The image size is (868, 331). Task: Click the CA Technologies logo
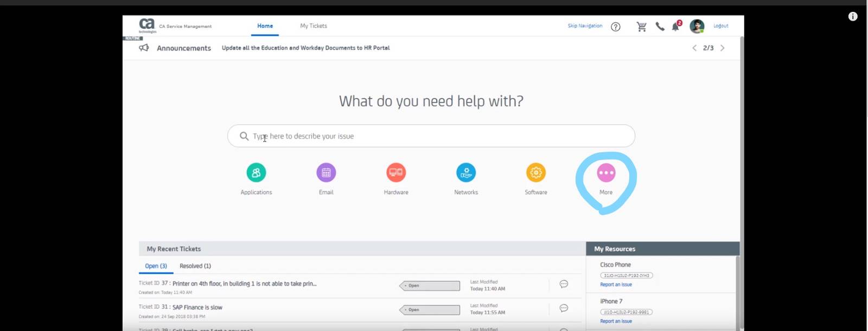(147, 25)
